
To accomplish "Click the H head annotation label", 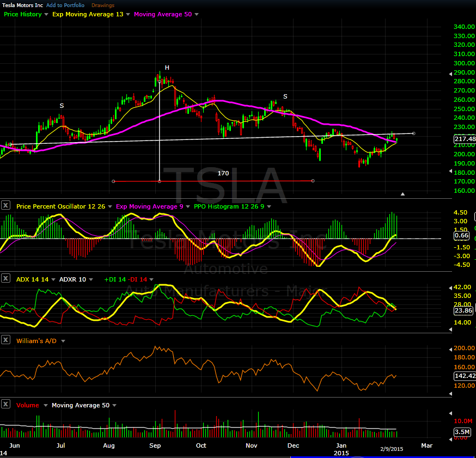I will (x=167, y=68).
